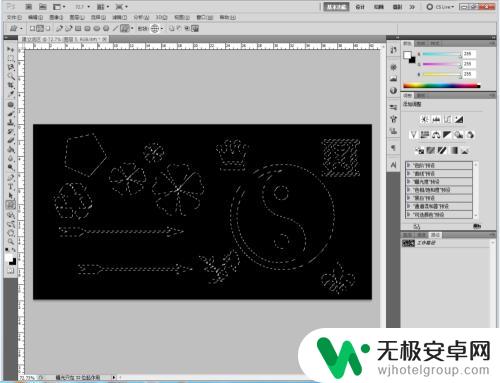Image resolution: width=500 pixels, height=383 pixels.
Task: Select the Move tool
Action: [11, 50]
